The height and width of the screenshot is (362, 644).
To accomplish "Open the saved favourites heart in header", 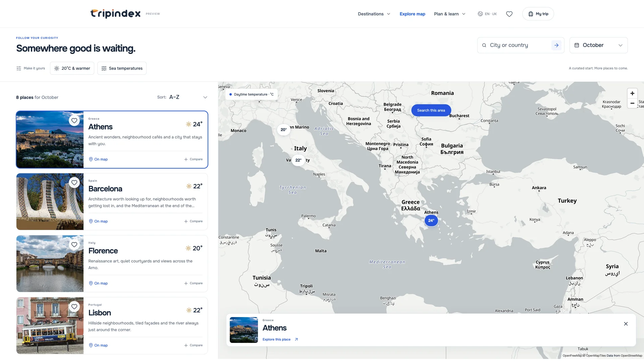I will click(509, 14).
